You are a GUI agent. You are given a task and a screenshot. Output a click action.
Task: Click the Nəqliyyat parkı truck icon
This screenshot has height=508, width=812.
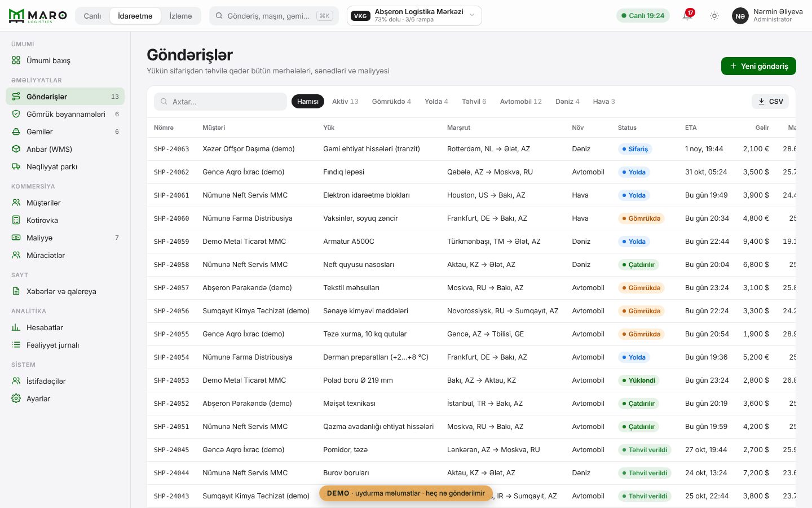tap(16, 167)
